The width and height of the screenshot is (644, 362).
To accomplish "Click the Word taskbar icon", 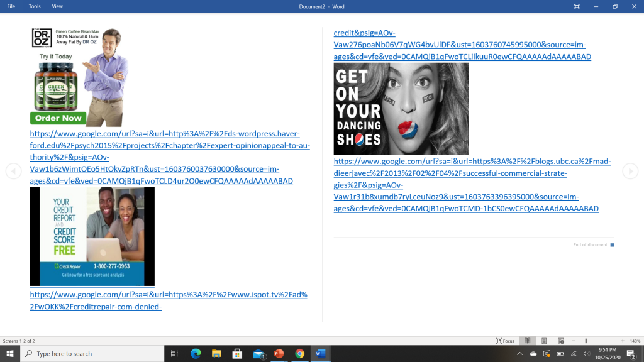I will tap(320, 354).
